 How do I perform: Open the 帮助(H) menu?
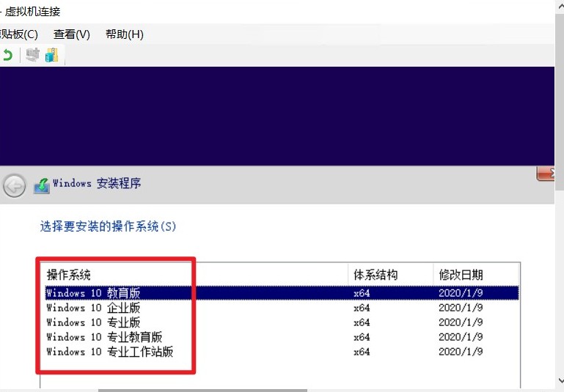pos(125,34)
